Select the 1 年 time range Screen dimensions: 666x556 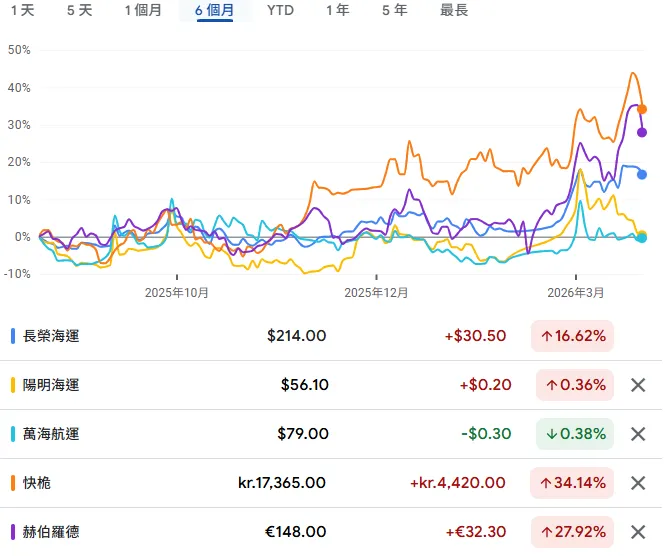point(338,10)
